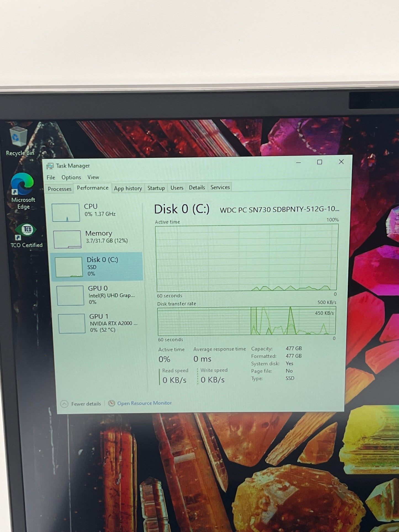Screen dimensions: 399x532
Task: Click the Fewer details button label
Action: pyautogui.click(x=86, y=404)
